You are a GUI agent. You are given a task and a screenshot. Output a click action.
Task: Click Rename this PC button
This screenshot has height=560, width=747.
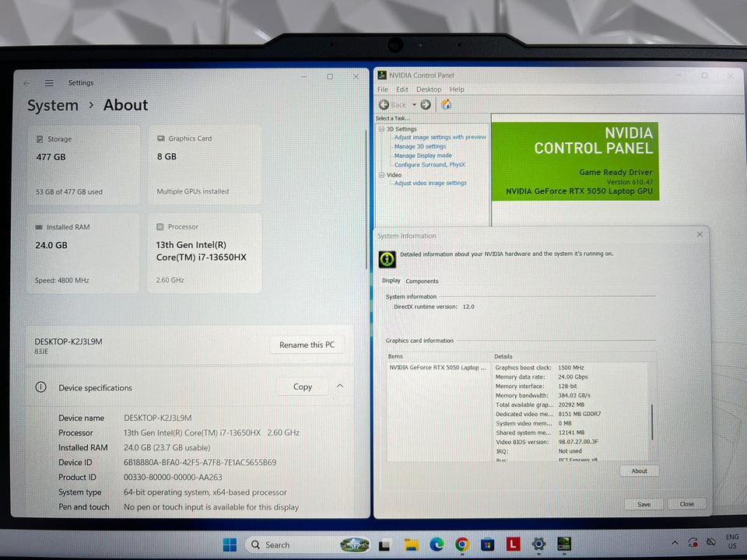(x=307, y=345)
